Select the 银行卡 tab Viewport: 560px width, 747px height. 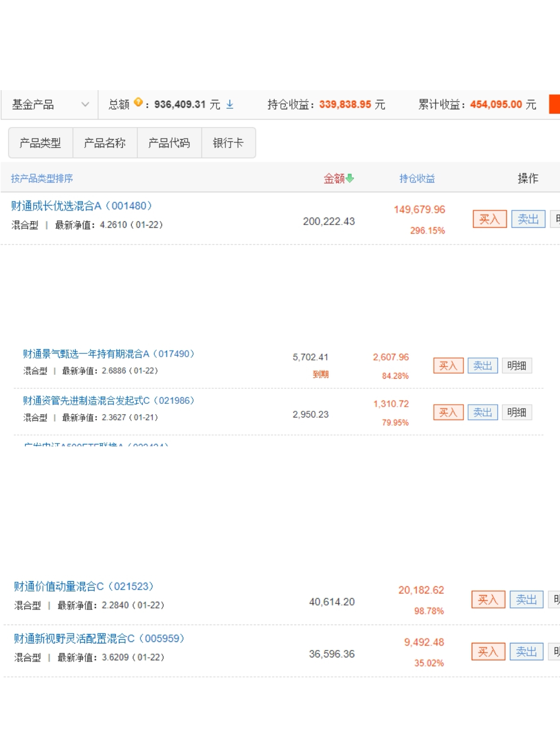(228, 143)
